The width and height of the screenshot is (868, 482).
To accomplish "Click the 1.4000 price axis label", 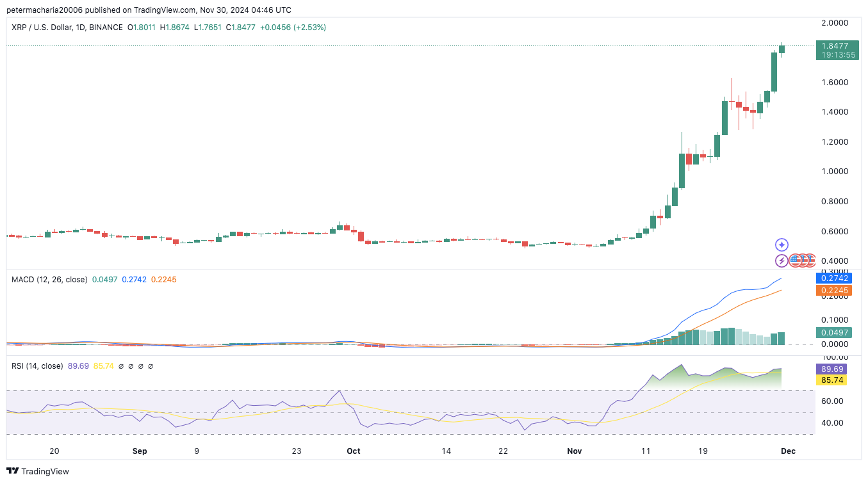I will tap(835, 112).
